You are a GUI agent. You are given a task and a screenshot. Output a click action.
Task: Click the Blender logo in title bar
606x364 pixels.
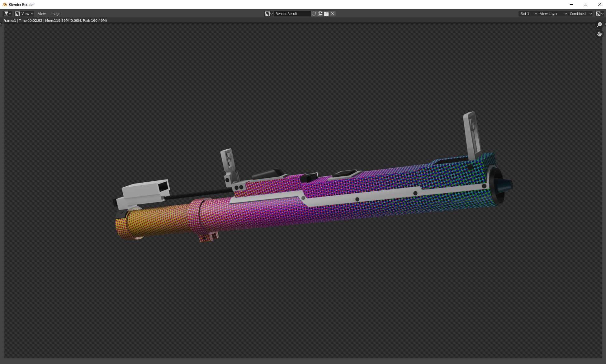click(x=4, y=4)
